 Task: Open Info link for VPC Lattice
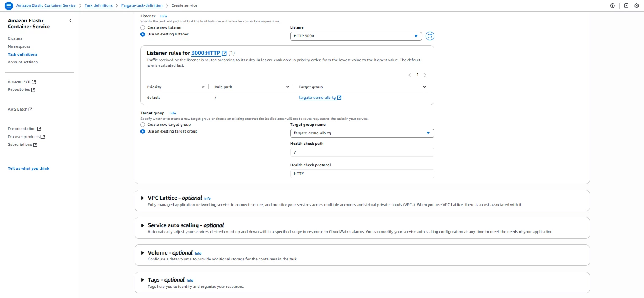tap(207, 198)
